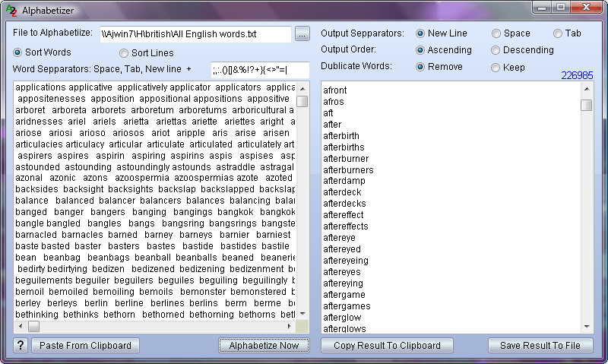Click result word 'aftereyeing'
The image size is (608, 364).
click(x=346, y=261)
